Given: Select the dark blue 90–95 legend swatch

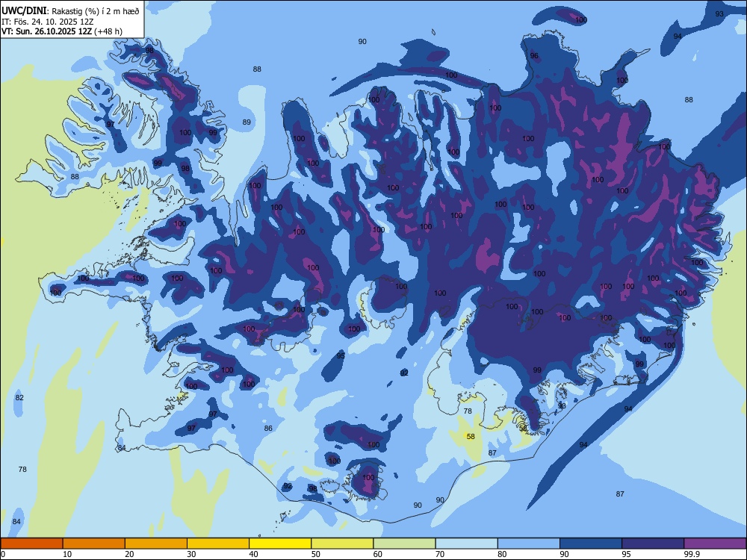Looking at the screenshot, I should (x=591, y=544).
